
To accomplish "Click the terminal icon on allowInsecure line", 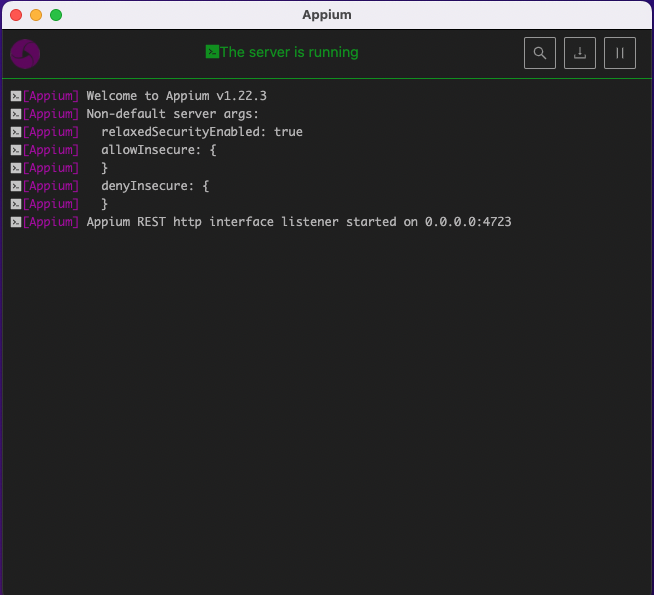I will tap(16, 150).
